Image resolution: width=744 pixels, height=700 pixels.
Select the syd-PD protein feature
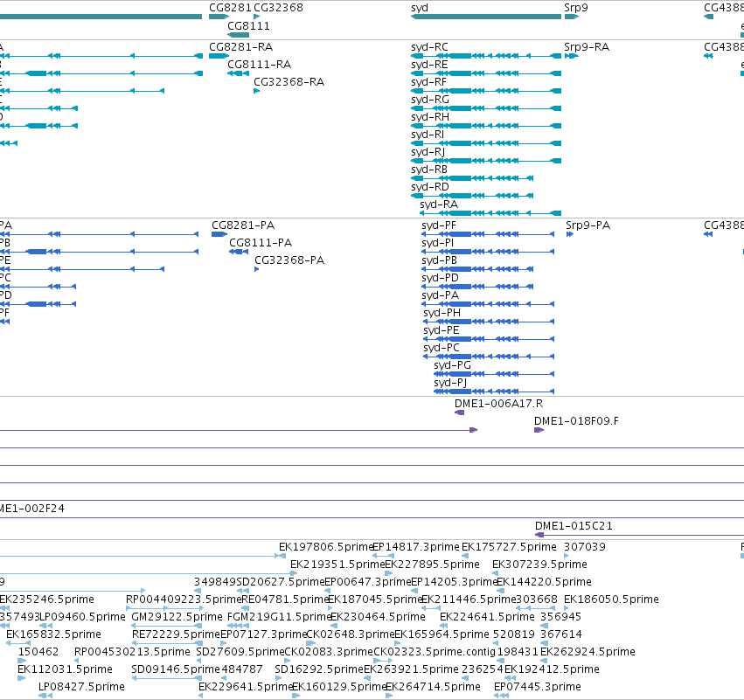(x=478, y=287)
